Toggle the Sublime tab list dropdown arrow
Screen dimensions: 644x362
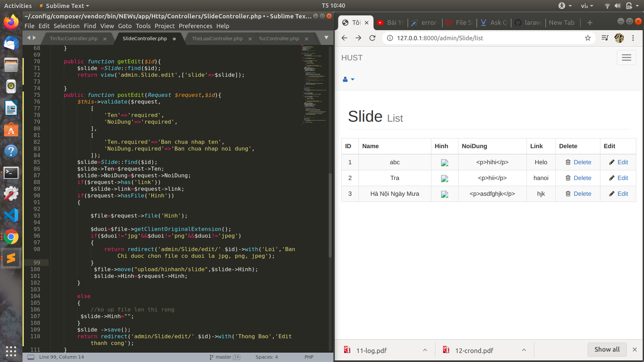tap(326, 38)
